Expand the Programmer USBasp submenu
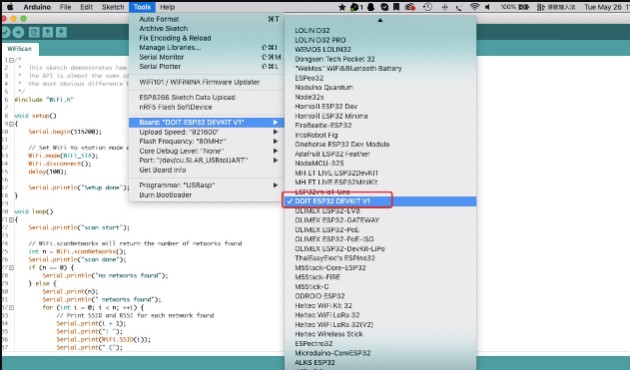This screenshot has height=370, width=630. [x=206, y=185]
